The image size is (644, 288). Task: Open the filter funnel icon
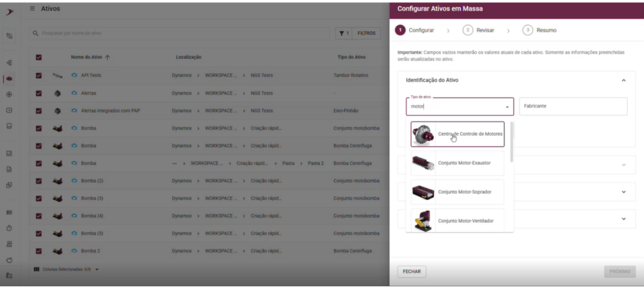tap(341, 33)
